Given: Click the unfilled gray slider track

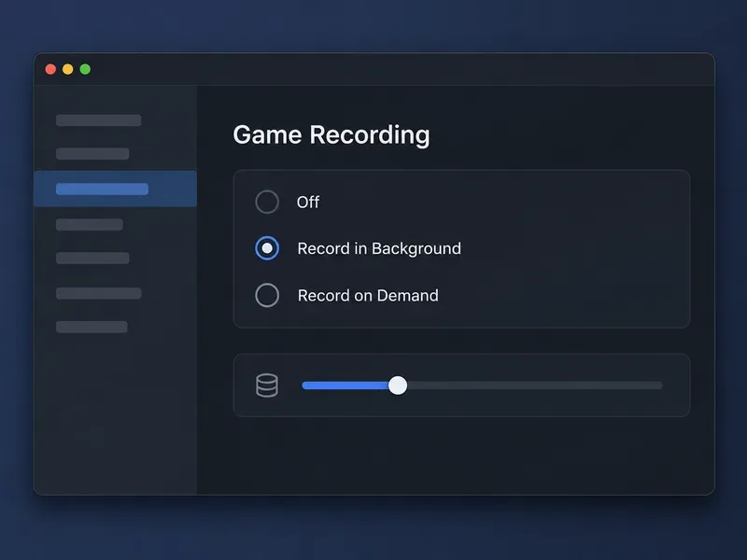Looking at the screenshot, I should tap(534, 385).
